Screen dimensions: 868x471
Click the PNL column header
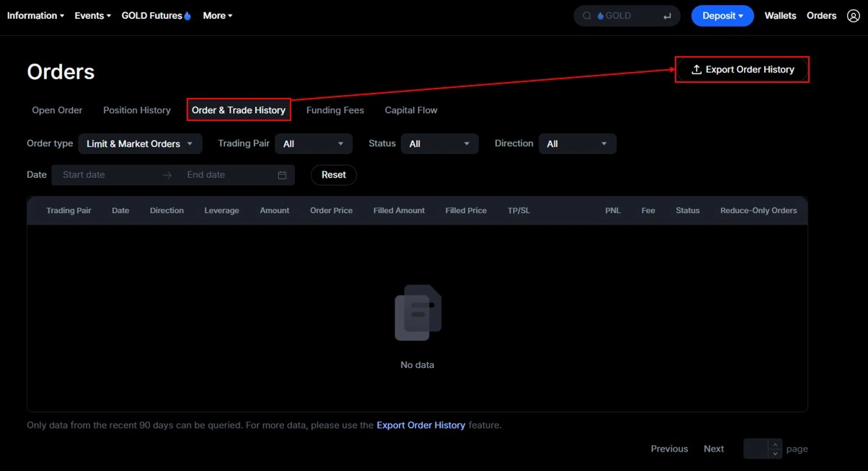613,210
